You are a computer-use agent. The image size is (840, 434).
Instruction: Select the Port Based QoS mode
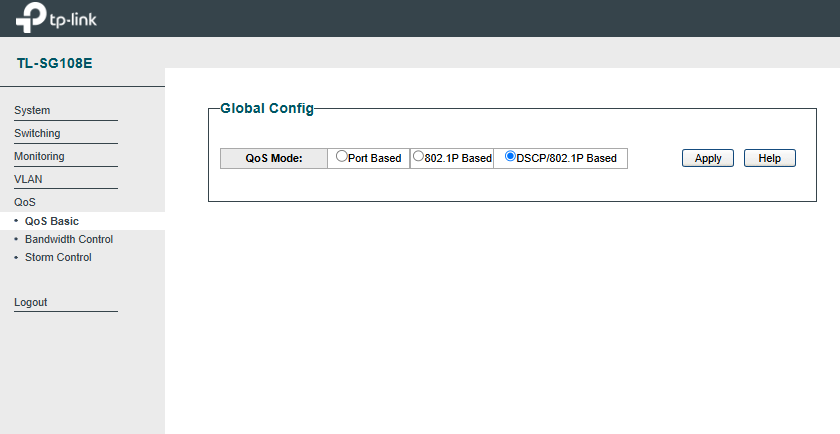pyautogui.click(x=341, y=156)
